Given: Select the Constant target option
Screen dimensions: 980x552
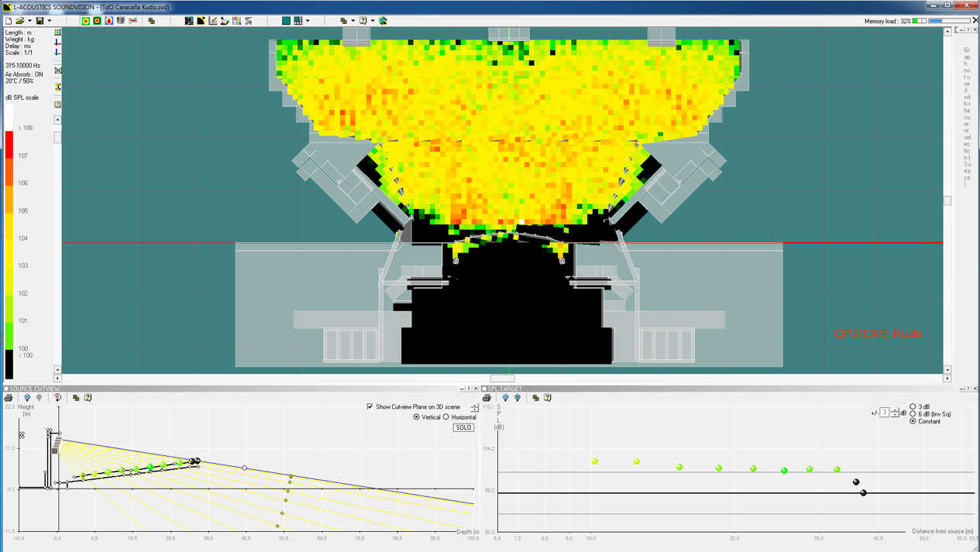Looking at the screenshot, I should point(913,421).
